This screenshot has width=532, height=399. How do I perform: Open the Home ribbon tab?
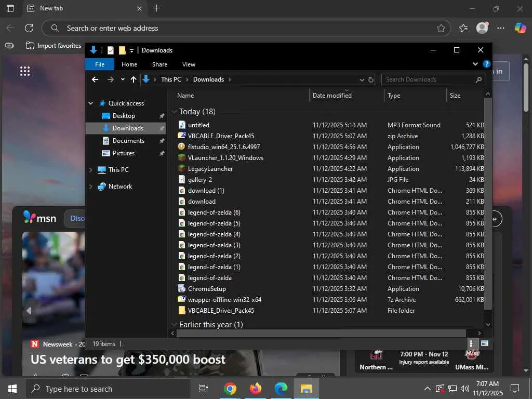[x=129, y=64]
